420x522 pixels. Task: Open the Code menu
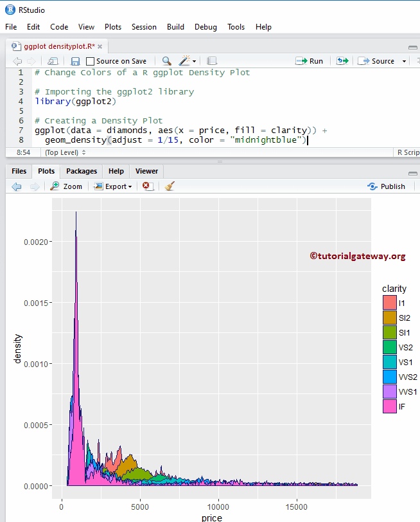tap(59, 27)
